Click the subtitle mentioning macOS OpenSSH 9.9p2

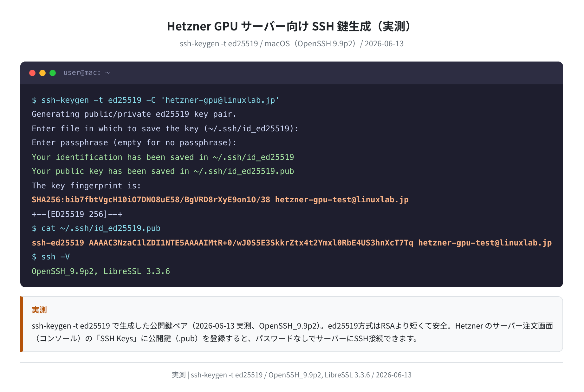[x=291, y=43]
